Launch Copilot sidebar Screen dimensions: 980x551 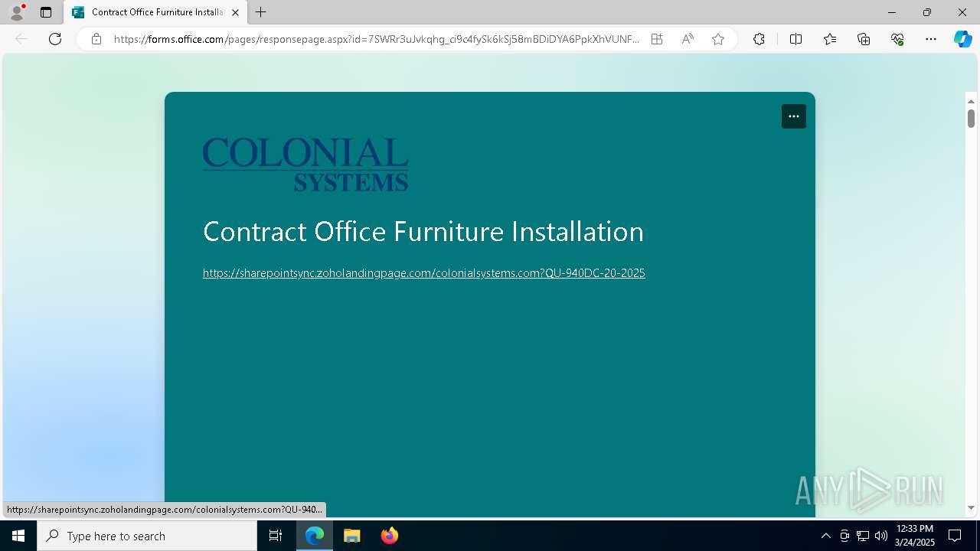coord(962,39)
